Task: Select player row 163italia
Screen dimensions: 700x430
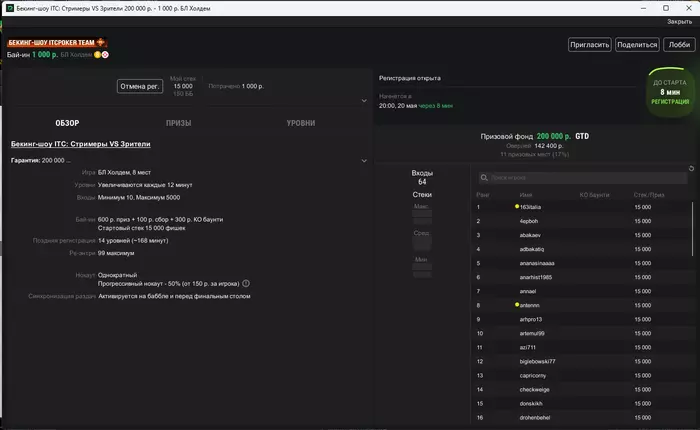Action: click(x=581, y=207)
